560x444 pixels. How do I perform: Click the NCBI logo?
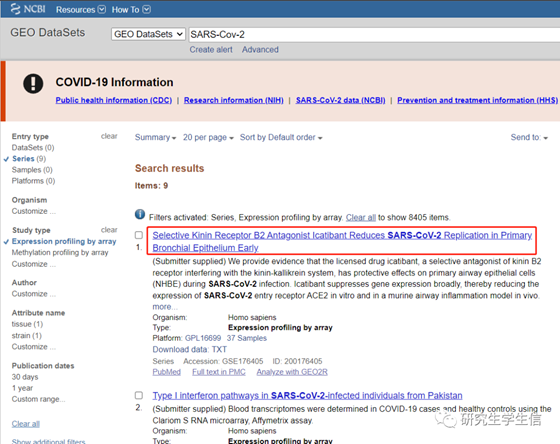[28, 9]
